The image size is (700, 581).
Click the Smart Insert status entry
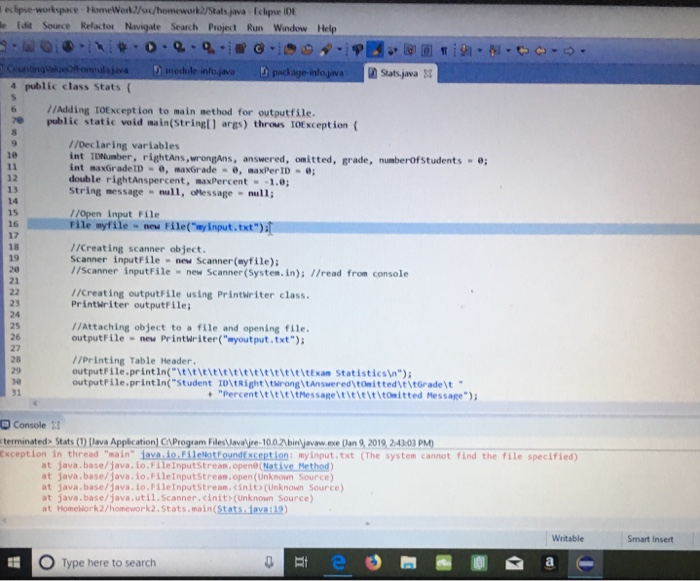(x=650, y=539)
